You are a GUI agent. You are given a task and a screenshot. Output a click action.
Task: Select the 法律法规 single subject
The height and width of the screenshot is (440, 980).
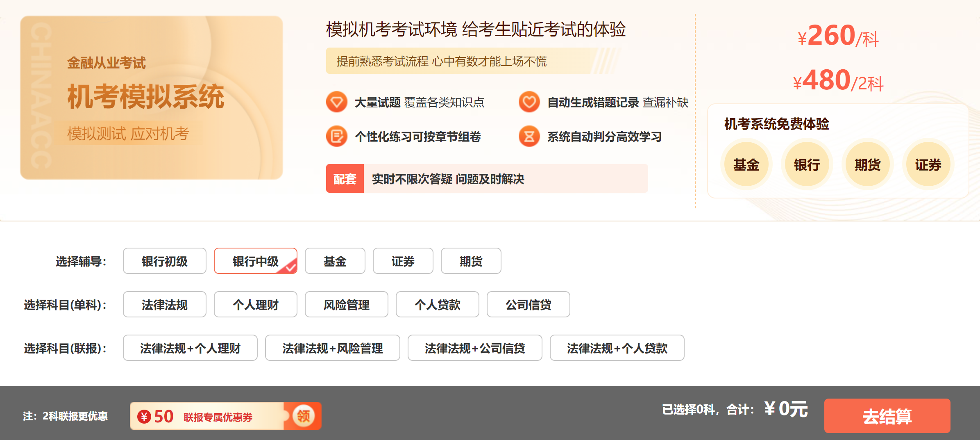pyautogui.click(x=165, y=304)
